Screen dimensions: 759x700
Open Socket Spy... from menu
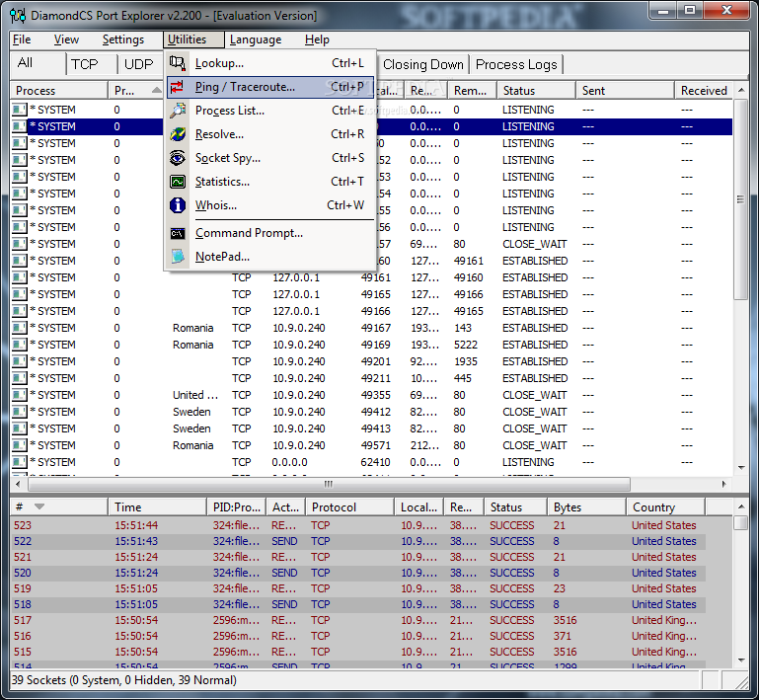[270, 158]
